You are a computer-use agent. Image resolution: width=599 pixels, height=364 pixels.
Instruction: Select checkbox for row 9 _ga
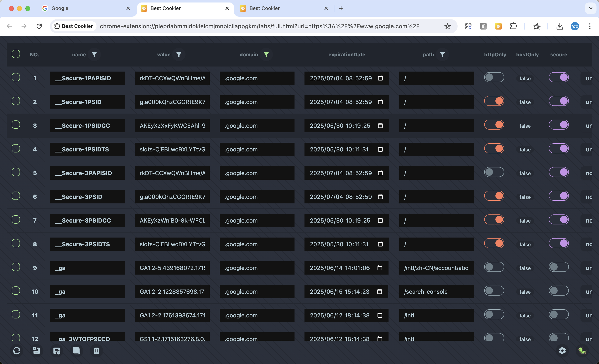pyautogui.click(x=16, y=267)
